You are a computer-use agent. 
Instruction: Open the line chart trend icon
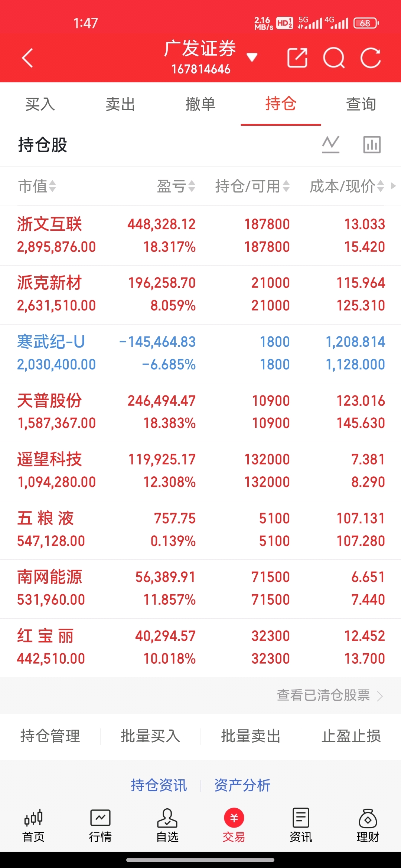coord(331,145)
